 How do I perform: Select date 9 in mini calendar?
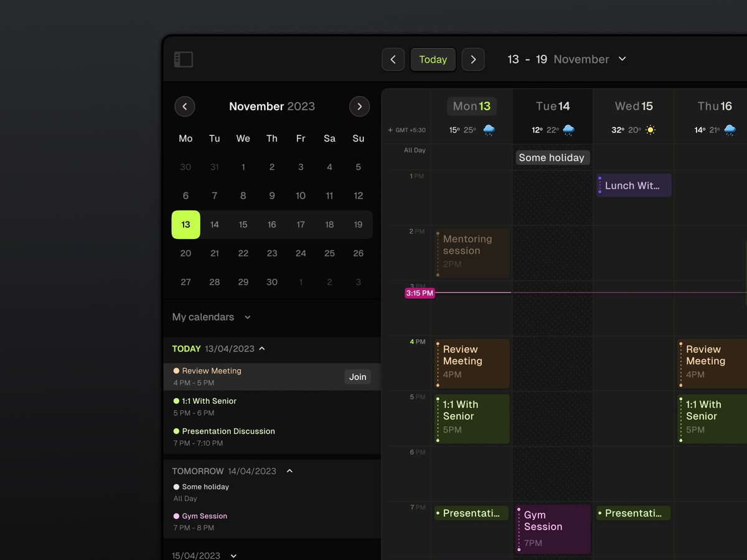[x=272, y=196]
